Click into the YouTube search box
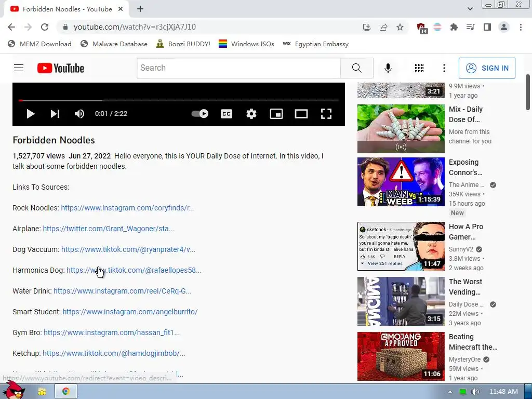The width and height of the screenshot is (532, 399). 239,68
